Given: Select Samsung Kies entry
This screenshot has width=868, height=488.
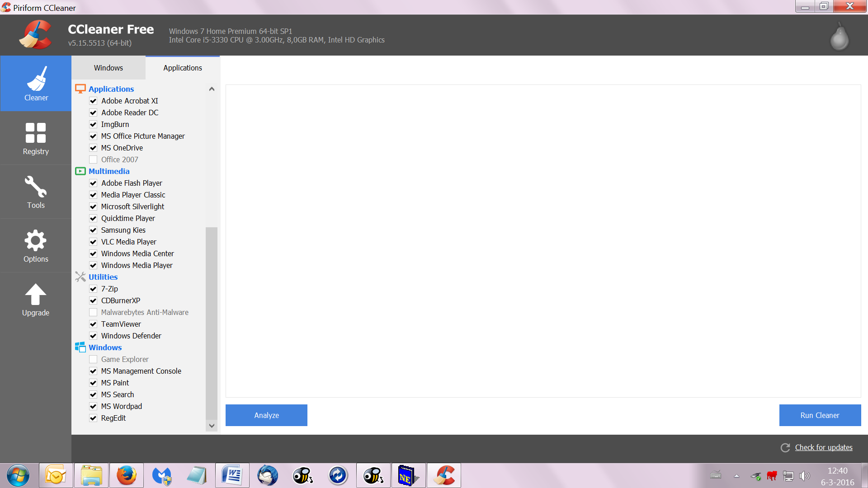Looking at the screenshot, I should coord(123,230).
